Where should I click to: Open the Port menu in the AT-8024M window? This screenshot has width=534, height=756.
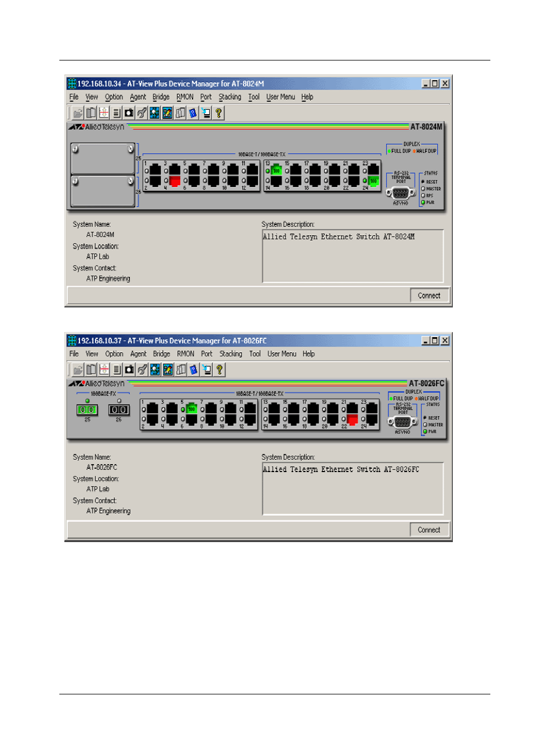[x=206, y=97]
